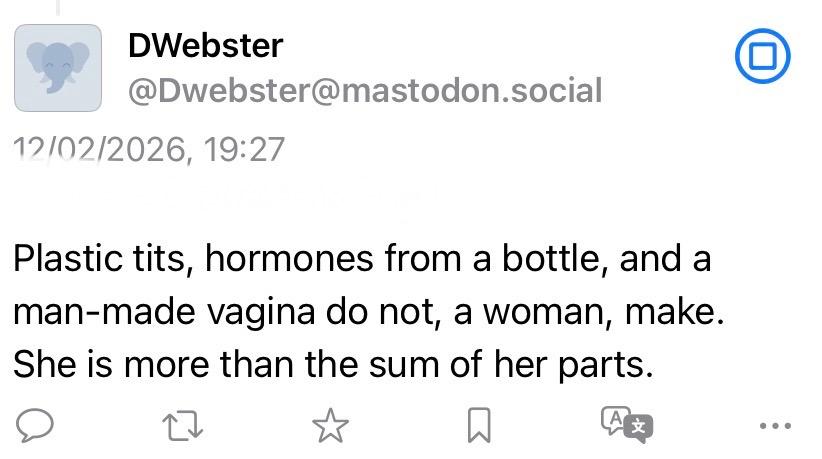822x459 pixels.
Task: Translate the post using the translate icon
Action: tap(626, 425)
